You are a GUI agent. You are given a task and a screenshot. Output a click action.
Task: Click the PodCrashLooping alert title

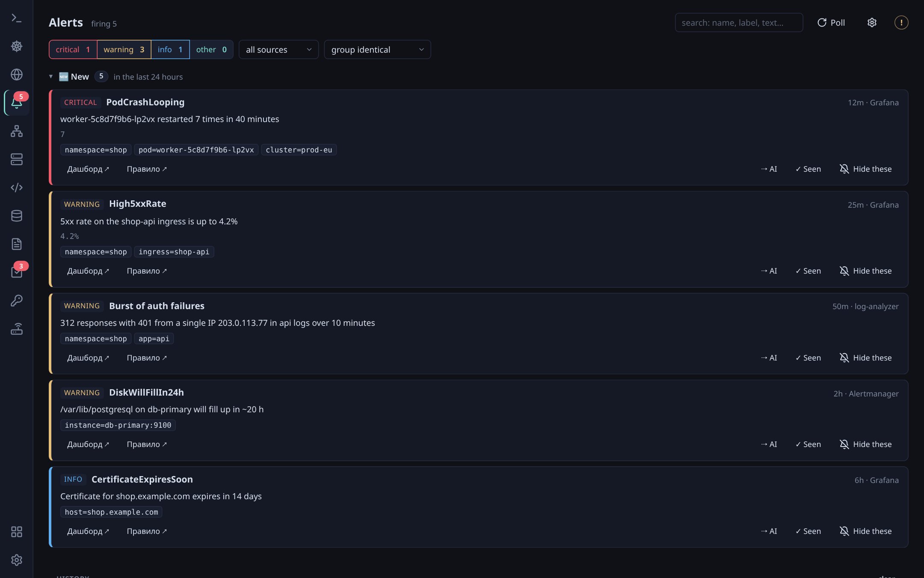(145, 102)
